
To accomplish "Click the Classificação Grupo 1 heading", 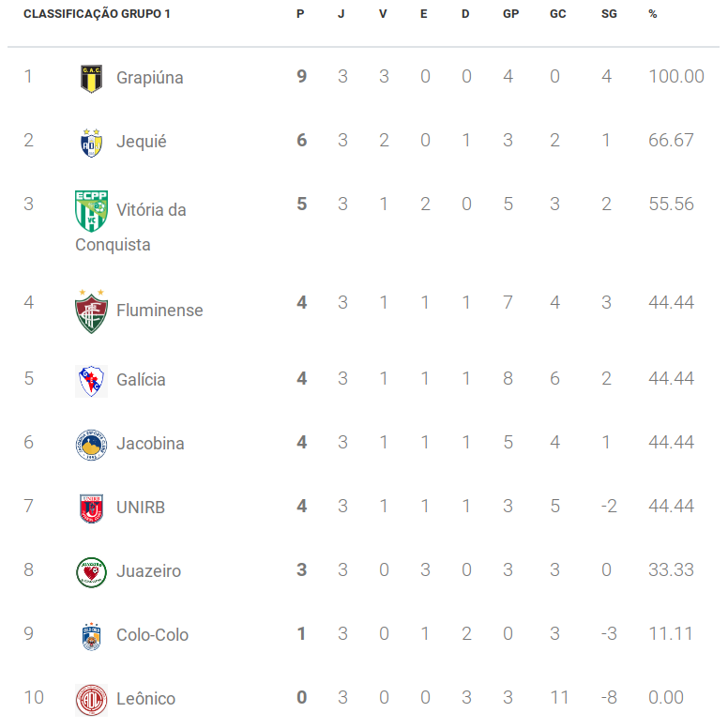I will [x=97, y=14].
